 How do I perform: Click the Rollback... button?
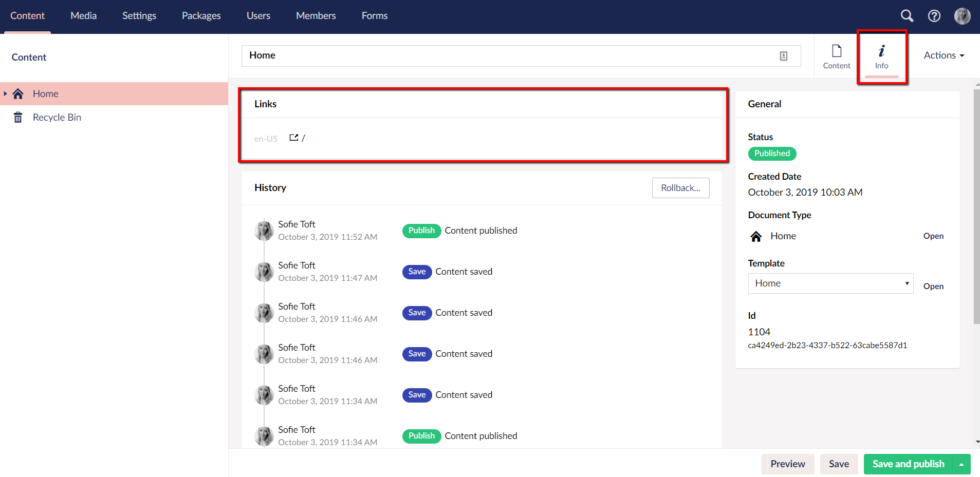pyautogui.click(x=681, y=188)
